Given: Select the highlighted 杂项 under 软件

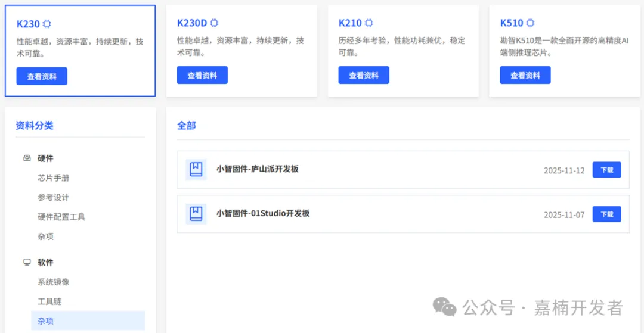Looking at the screenshot, I should point(46,321).
